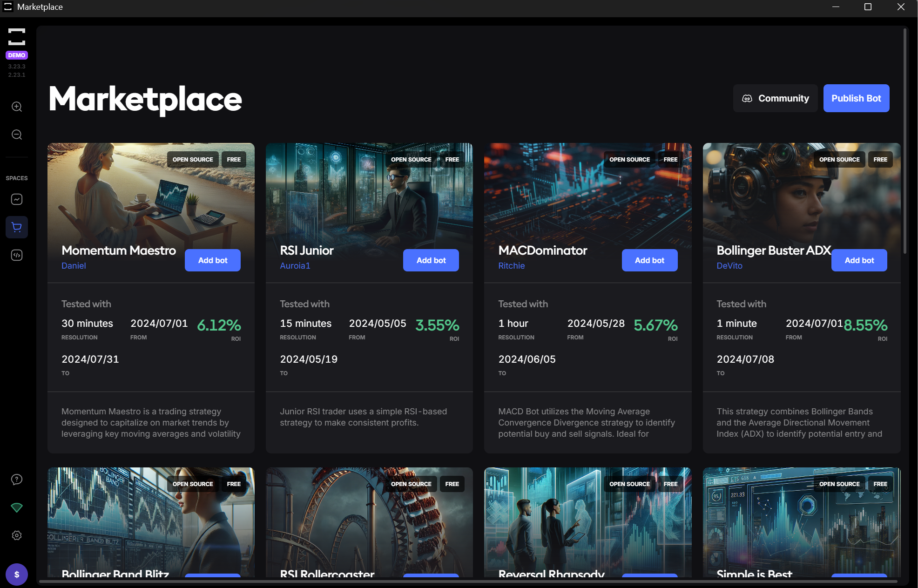This screenshot has width=918, height=588.
Task: Click the dollar sign account icon
Action: [x=17, y=574]
